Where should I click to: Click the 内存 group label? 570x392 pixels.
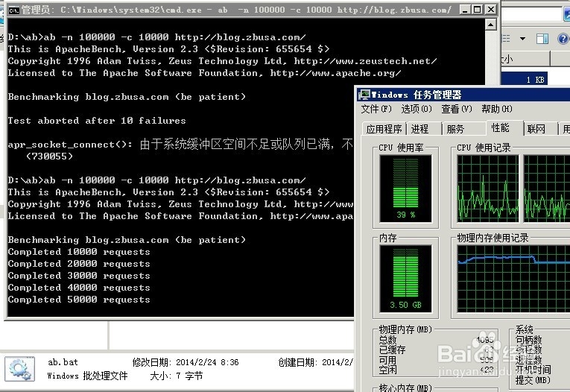[388, 238]
